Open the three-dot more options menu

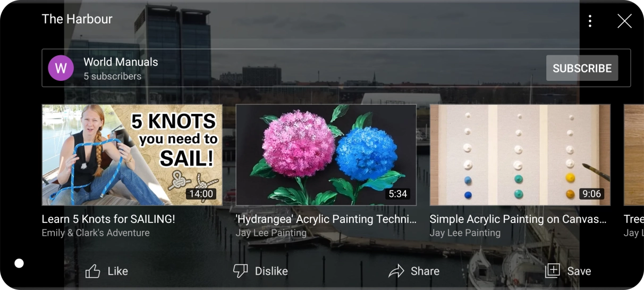(590, 21)
